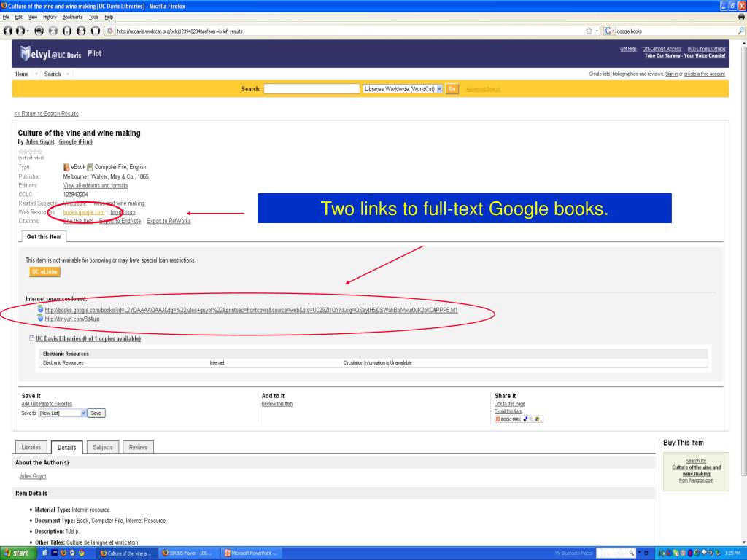Click the Get Help link
This screenshot has height=560, width=747.
tap(628, 49)
